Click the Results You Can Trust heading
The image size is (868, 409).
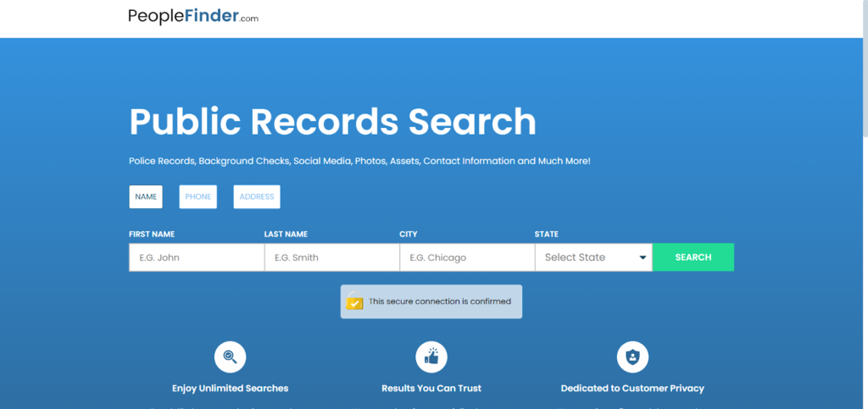coord(431,389)
